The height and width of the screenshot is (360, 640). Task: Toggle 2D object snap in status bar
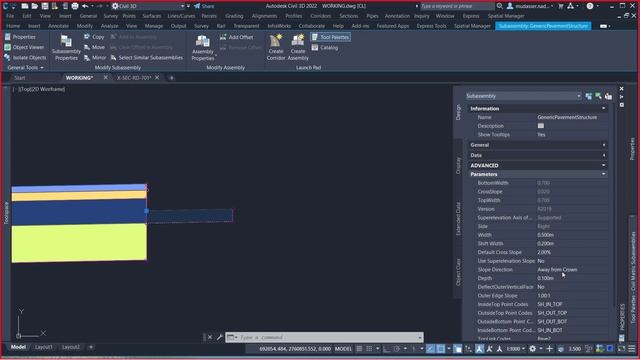(441, 349)
